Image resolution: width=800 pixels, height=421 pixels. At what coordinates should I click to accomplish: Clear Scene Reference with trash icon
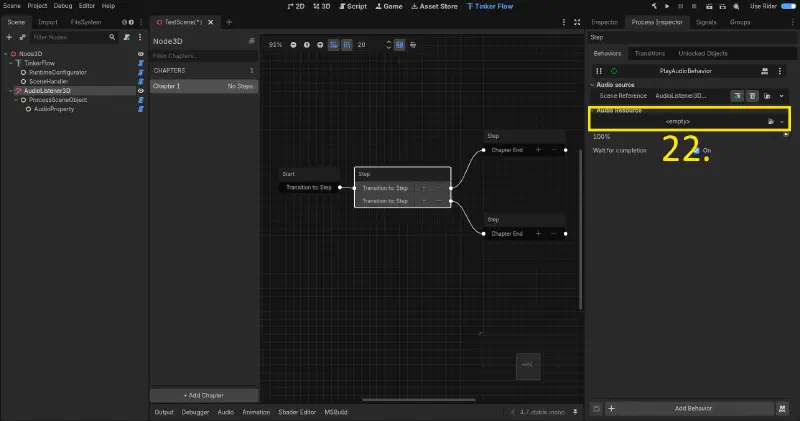752,96
